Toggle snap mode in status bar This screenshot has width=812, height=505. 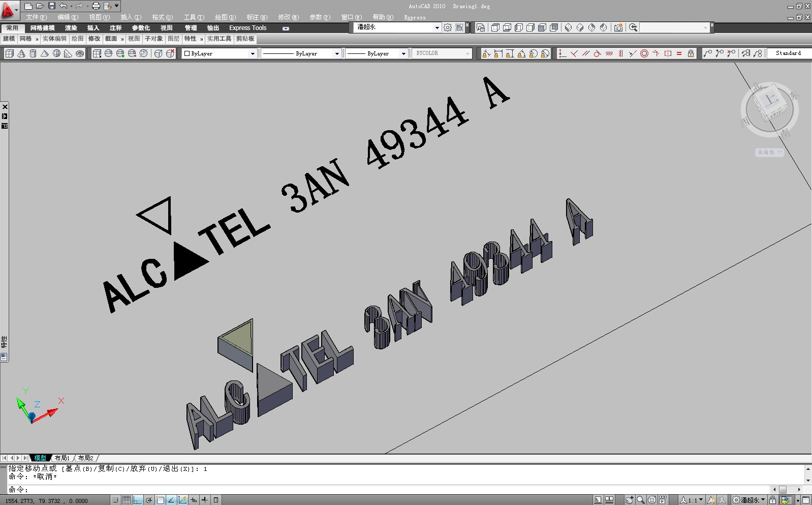coord(116,500)
